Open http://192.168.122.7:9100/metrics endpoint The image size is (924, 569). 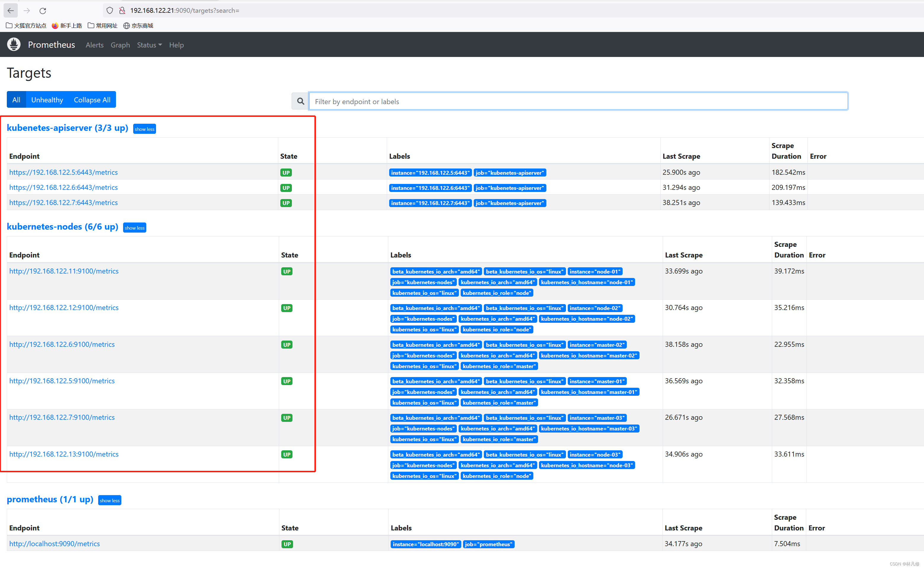click(62, 417)
